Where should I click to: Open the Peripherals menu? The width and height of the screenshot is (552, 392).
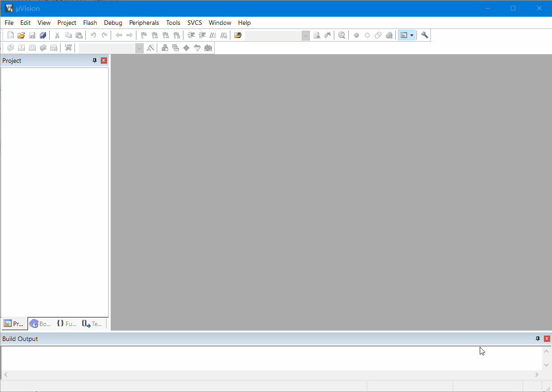[x=144, y=23]
